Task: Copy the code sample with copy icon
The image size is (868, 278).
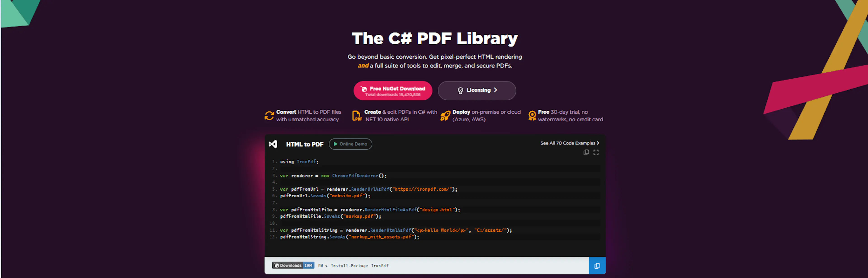Action: coord(586,153)
